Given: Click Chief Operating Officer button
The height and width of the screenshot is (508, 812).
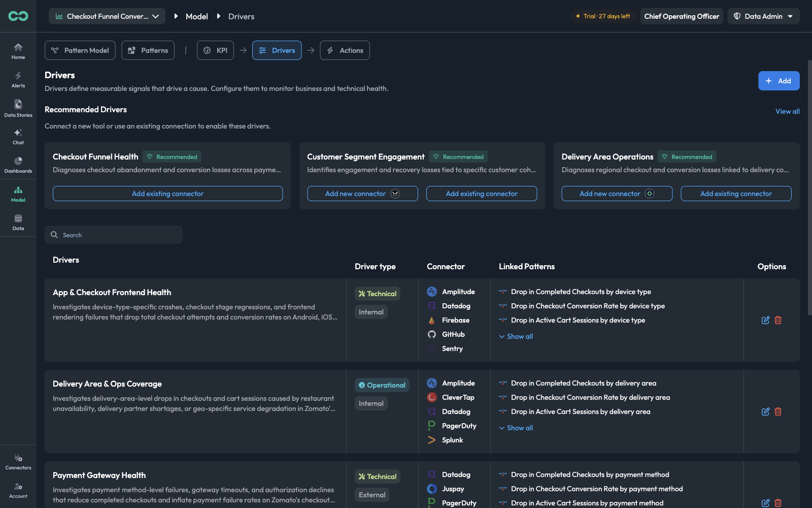Looking at the screenshot, I should point(682,16).
